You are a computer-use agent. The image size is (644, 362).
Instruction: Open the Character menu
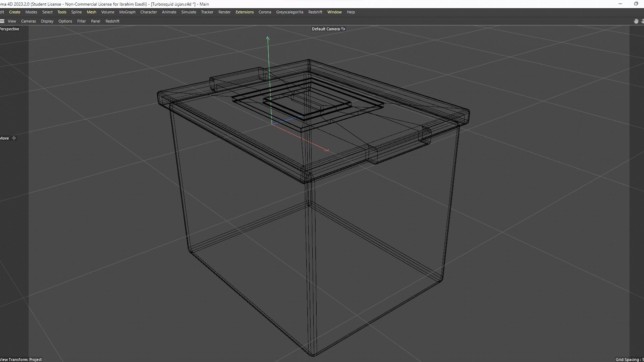149,12
